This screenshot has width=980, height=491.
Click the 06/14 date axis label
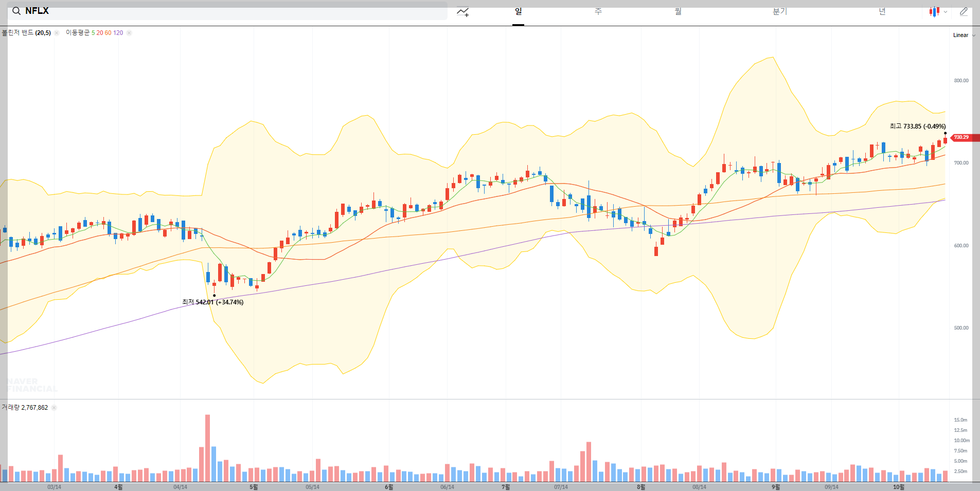tap(447, 487)
